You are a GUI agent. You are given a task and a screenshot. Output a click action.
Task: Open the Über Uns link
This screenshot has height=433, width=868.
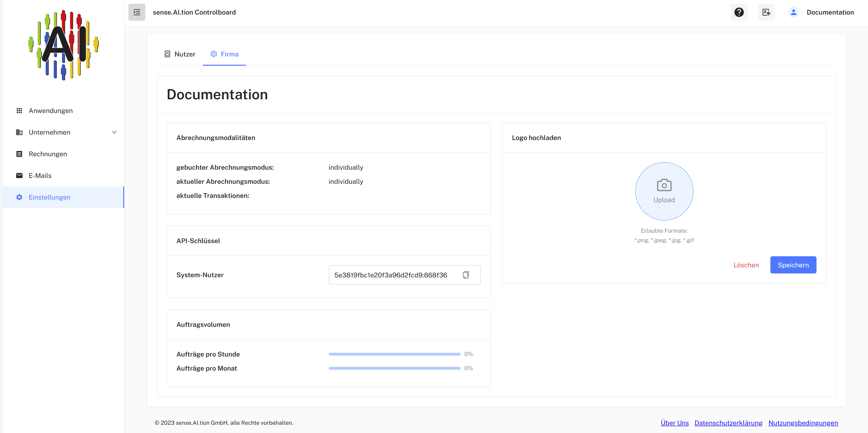(x=675, y=423)
